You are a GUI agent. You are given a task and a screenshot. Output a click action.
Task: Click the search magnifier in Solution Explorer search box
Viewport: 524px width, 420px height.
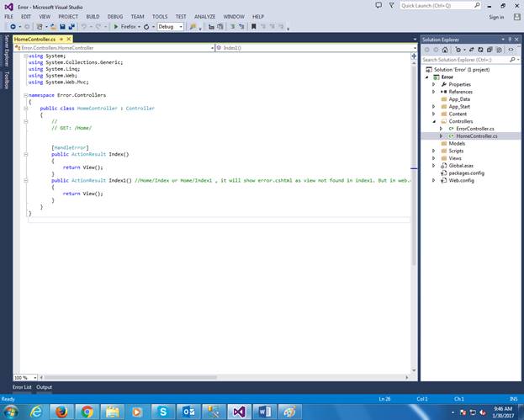point(512,60)
